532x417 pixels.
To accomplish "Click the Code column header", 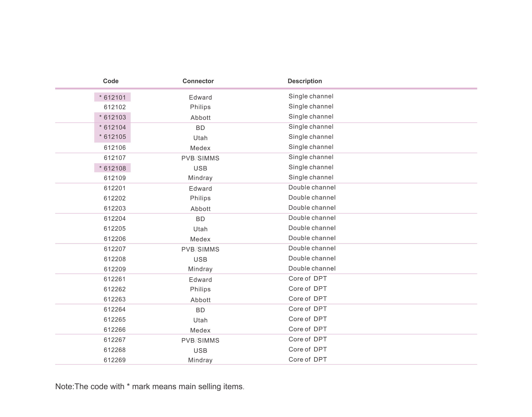I will 111,81.
